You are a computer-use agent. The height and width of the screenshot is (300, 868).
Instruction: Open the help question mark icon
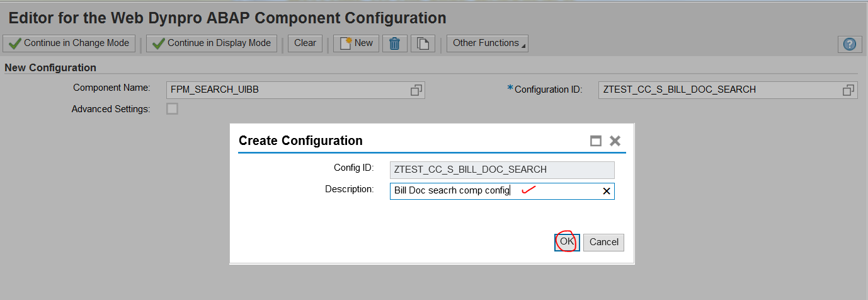click(x=850, y=44)
